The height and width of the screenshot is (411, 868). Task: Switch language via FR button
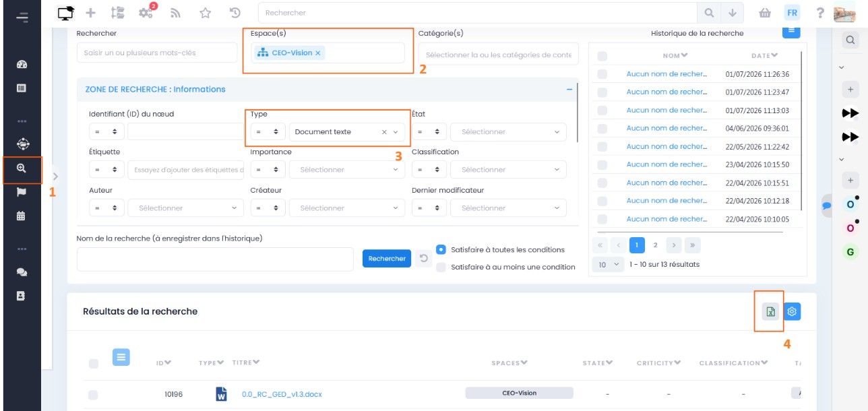(x=792, y=13)
